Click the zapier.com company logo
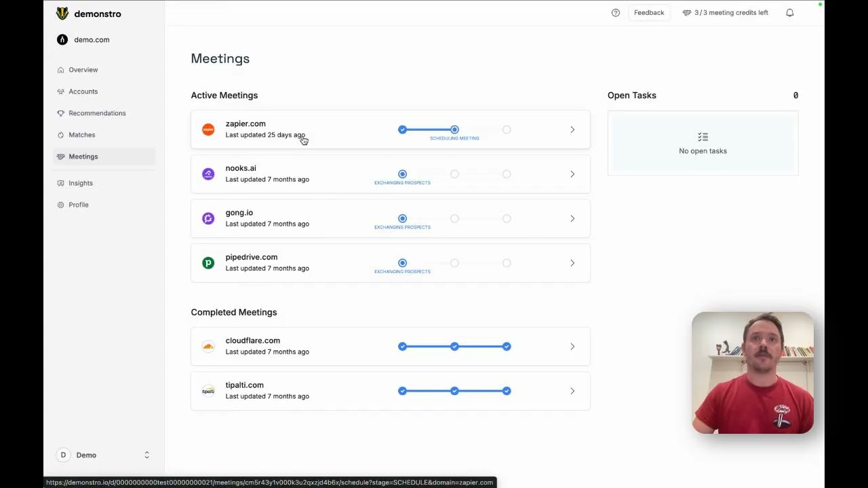Image resolution: width=868 pixels, height=488 pixels. [x=208, y=129]
